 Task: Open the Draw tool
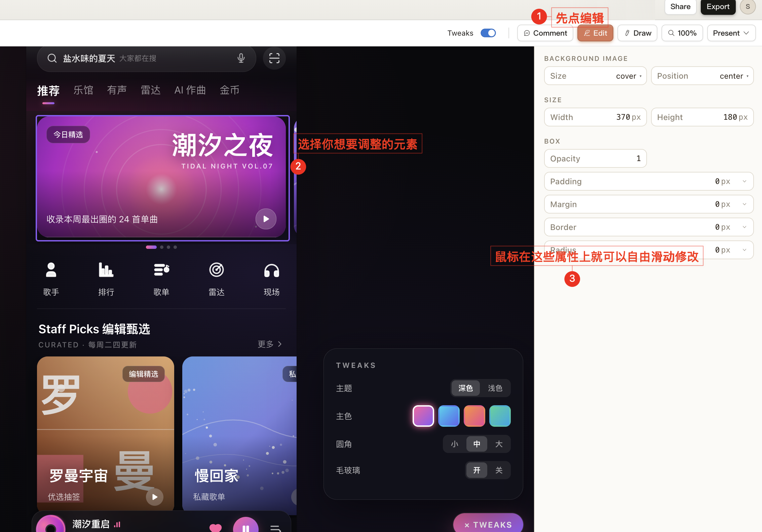click(637, 33)
